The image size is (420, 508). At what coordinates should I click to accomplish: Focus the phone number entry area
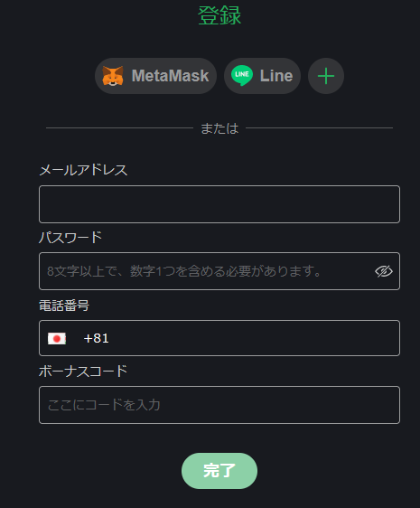(x=219, y=338)
